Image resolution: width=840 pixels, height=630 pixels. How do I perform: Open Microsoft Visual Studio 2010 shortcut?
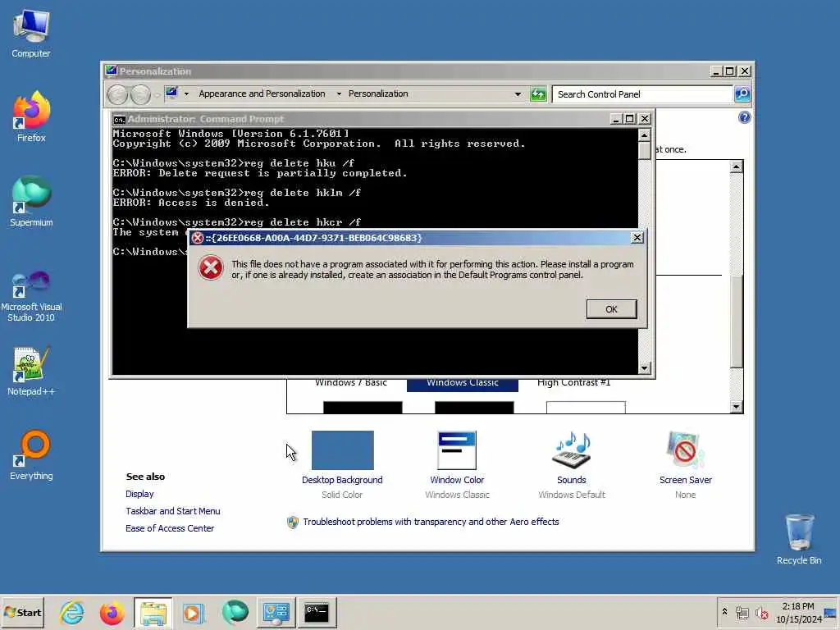tap(31, 296)
